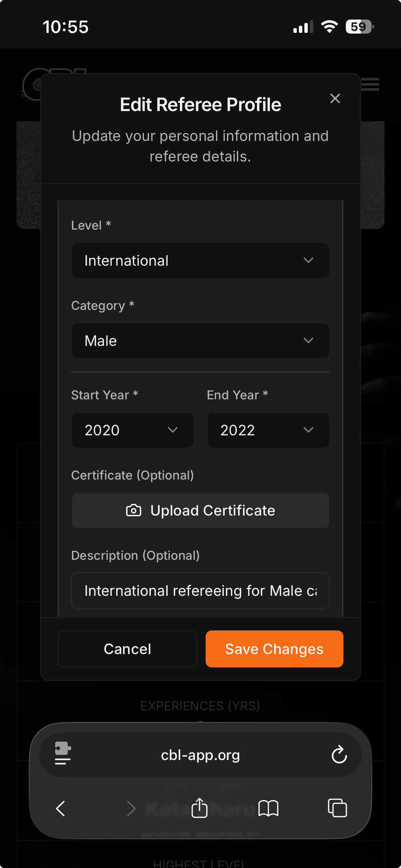This screenshot has height=868, width=401.
Task: Cancel editing the referee profile
Action: coord(127,649)
